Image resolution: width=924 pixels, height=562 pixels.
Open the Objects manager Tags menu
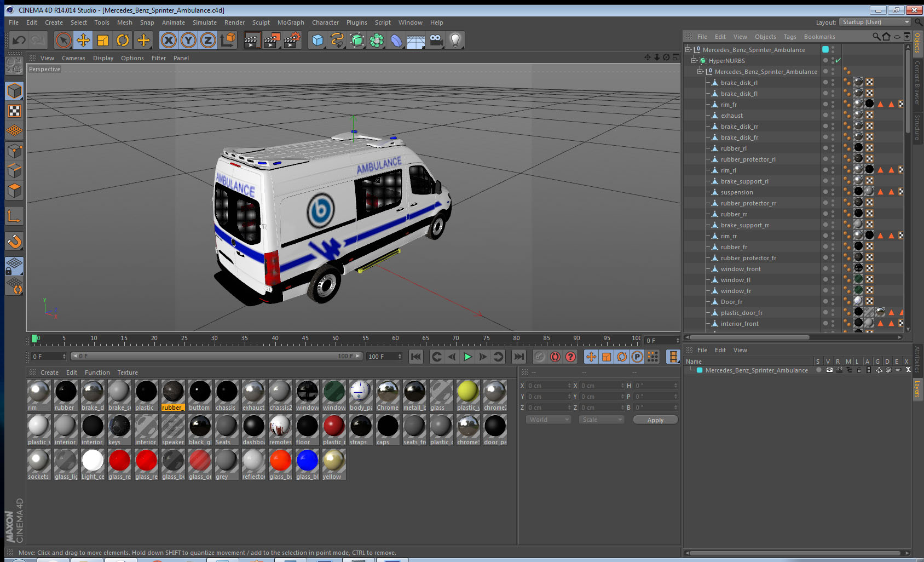(x=790, y=37)
